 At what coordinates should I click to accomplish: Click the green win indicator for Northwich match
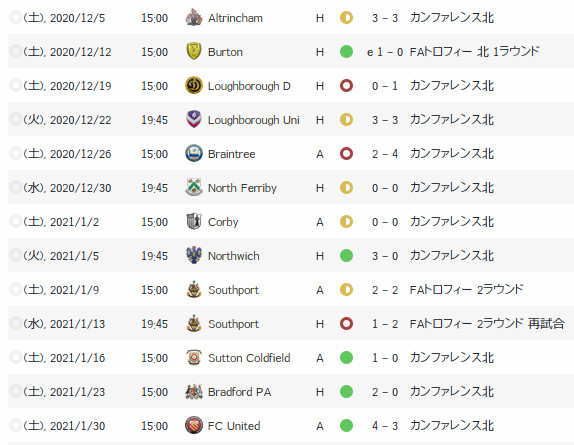[346, 256]
